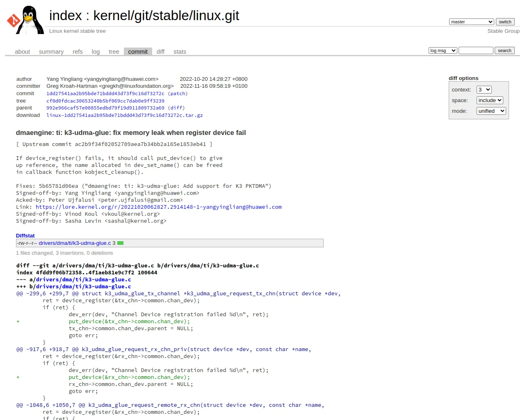The height and width of the screenshot is (420, 525).
Task: Open the patch link for this commit
Action: (x=178, y=94)
